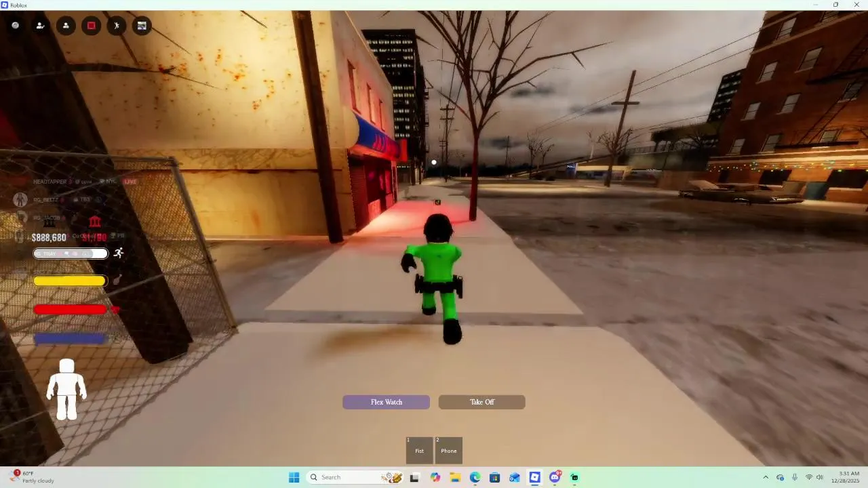
Task: Click the HEADTAPPER player name
Action: (x=50, y=182)
